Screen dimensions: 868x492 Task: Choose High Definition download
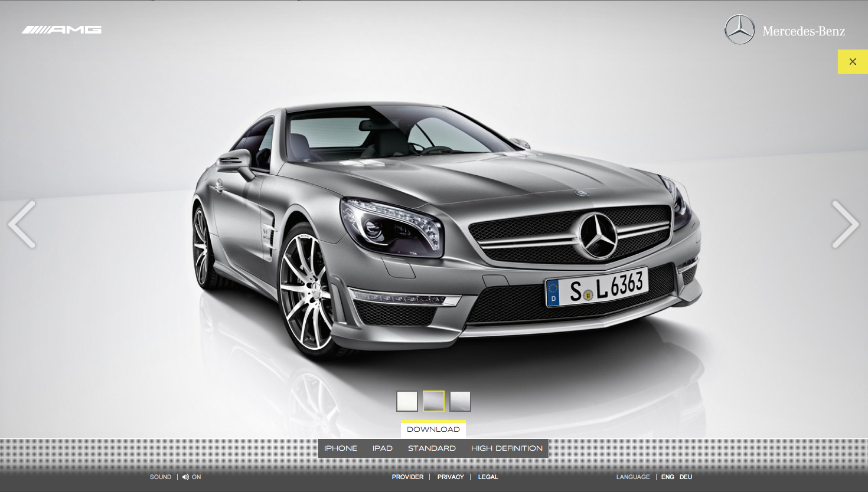pyautogui.click(x=507, y=448)
